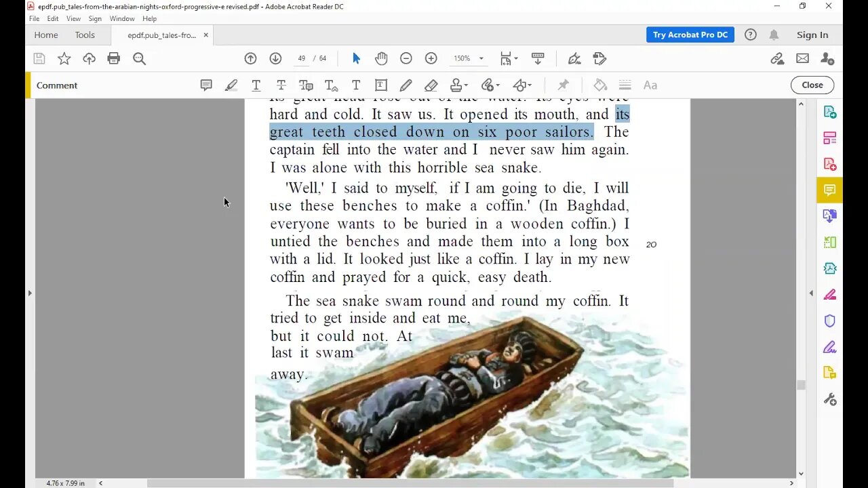Invite people to share the document
The height and width of the screenshot is (488, 868).
coord(827,58)
